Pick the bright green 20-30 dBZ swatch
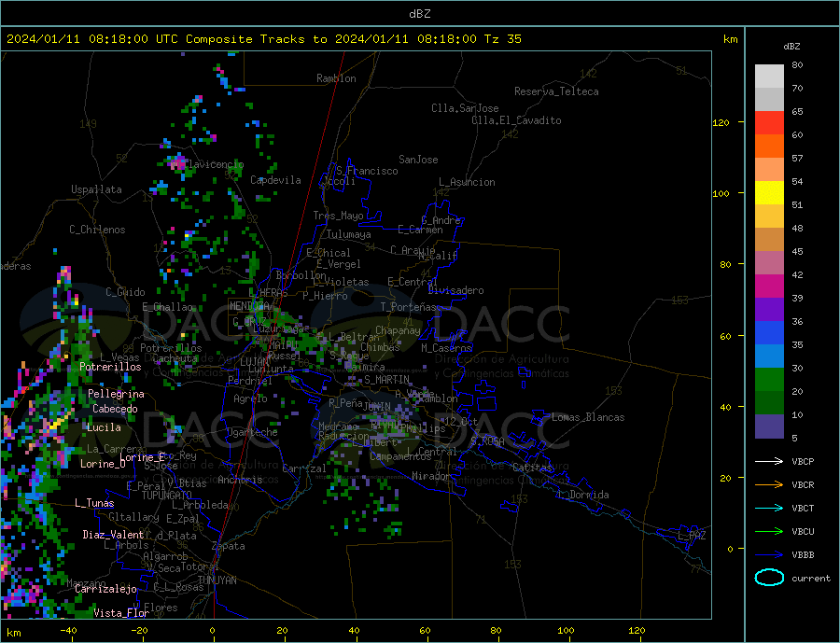This screenshot has width=840, height=643. (769, 380)
